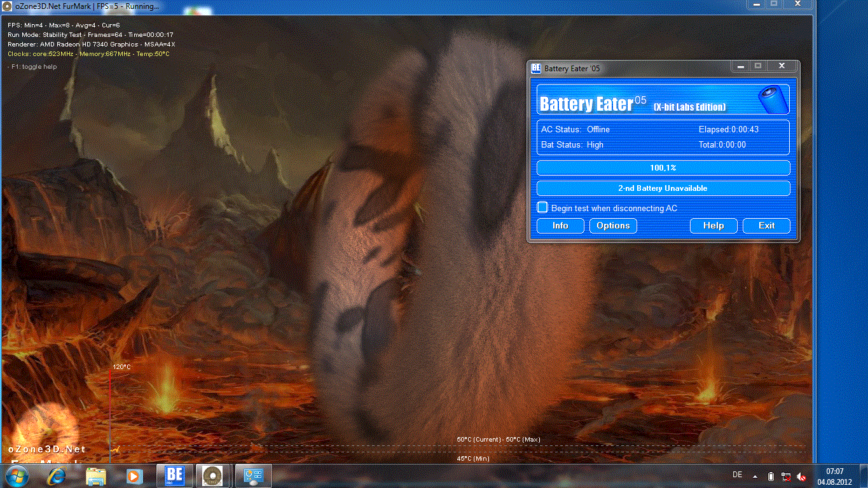Open the clock showing 07:07
This screenshot has width=868, height=488.
point(835,477)
